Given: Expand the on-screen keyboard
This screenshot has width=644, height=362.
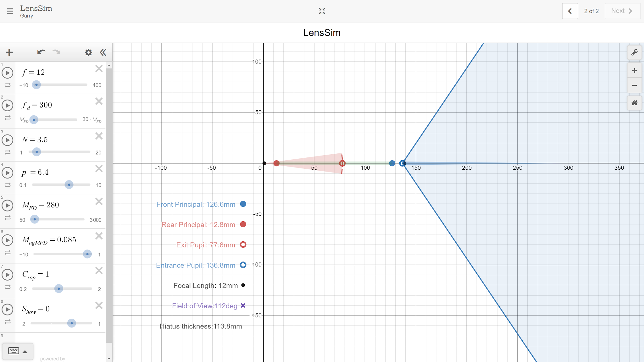Looking at the screenshot, I should pos(18,351).
